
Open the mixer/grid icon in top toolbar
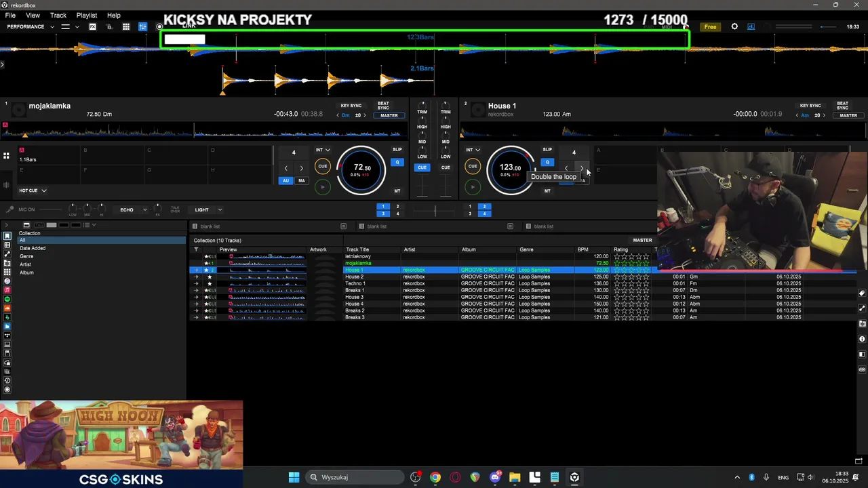126,26
